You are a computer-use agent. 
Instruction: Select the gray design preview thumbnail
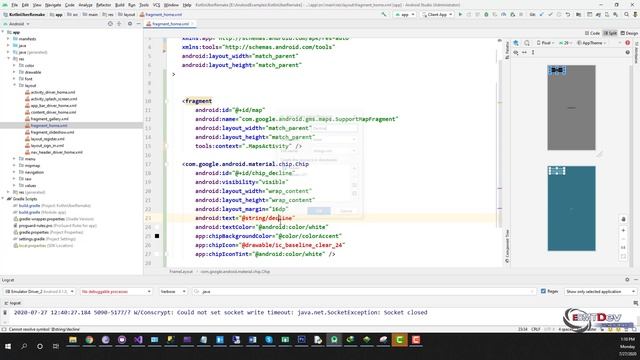(x=571, y=108)
